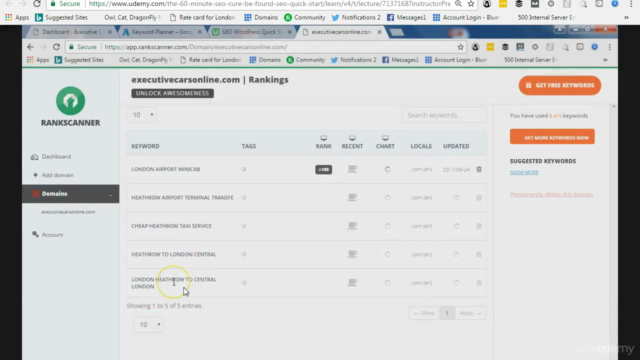Click the RankScanner logo icon

[x=71, y=100]
